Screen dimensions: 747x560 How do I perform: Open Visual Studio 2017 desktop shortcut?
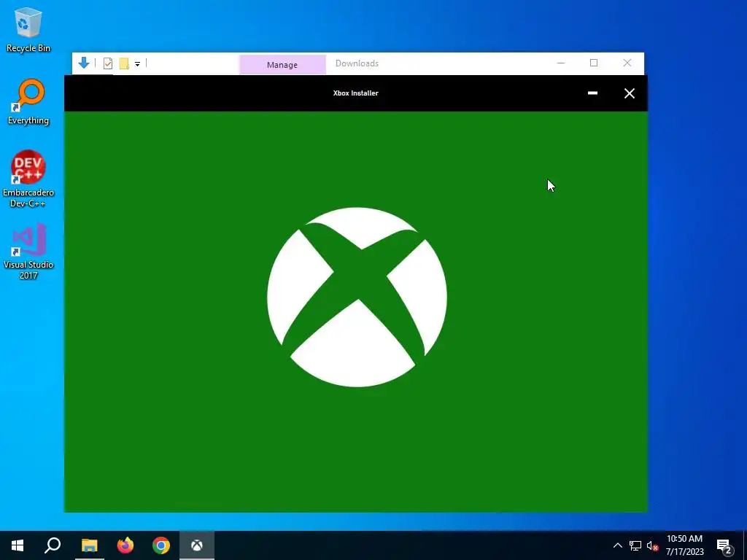click(28, 251)
